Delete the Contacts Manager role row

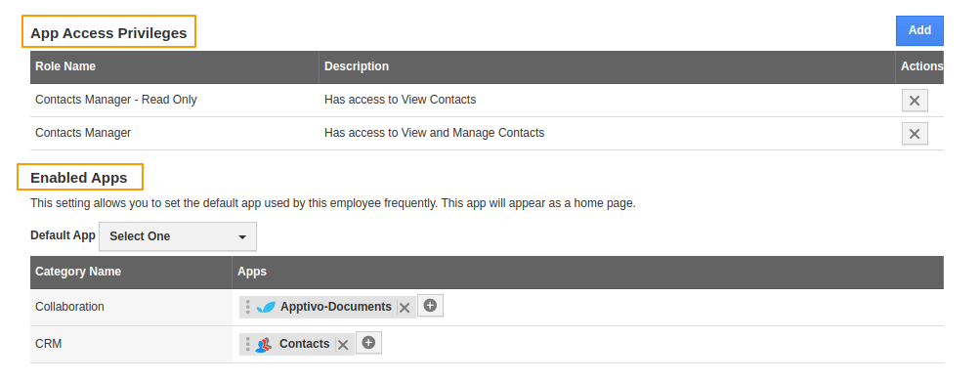915,134
